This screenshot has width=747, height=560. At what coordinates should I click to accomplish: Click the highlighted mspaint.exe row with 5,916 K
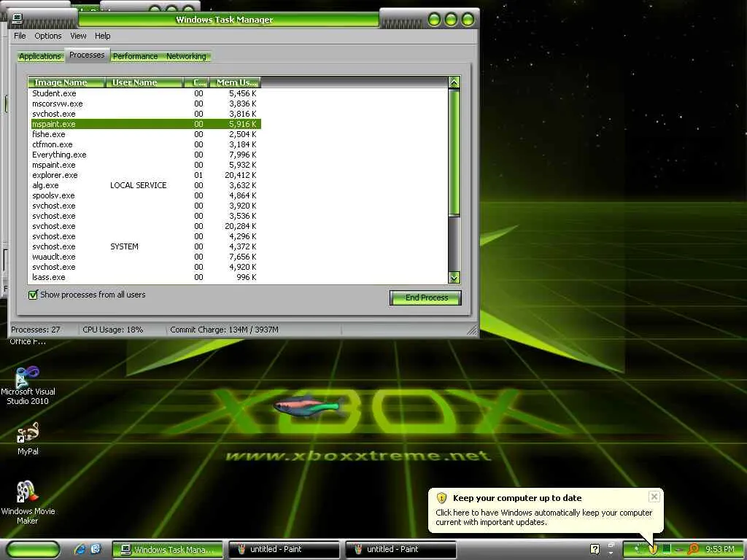(145, 124)
